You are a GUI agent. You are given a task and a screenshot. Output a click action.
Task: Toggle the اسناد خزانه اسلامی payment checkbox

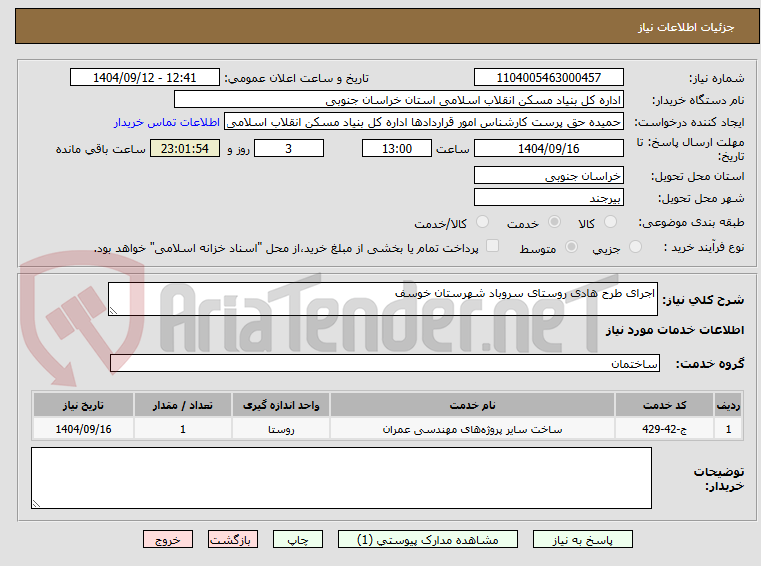point(493,246)
